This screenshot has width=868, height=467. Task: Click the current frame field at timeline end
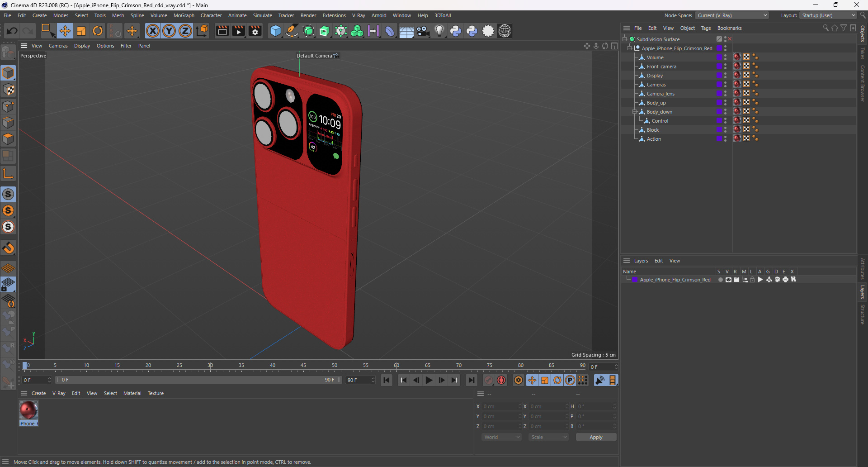tap(603, 367)
